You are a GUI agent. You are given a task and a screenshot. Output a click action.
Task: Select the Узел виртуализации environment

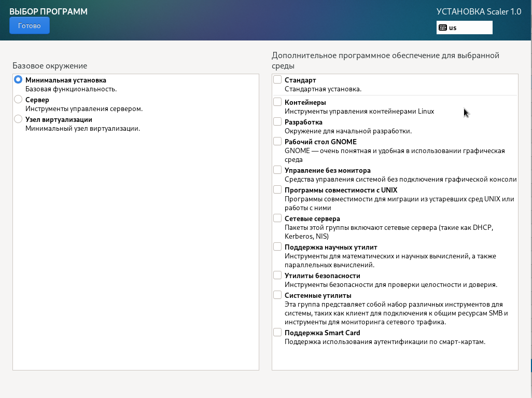[18, 119]
